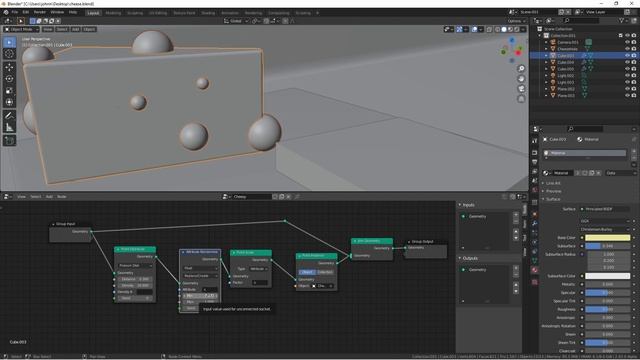Open the Render menu
This screenshot has height=360, width=640.
(x=40, y=12)
